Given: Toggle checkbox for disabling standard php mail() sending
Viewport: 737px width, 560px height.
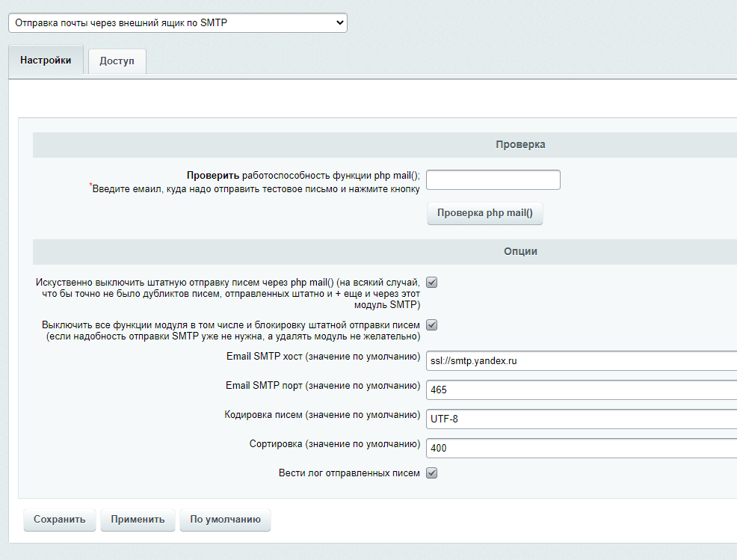Looking at the screenshot, I should tap(431, 283).
